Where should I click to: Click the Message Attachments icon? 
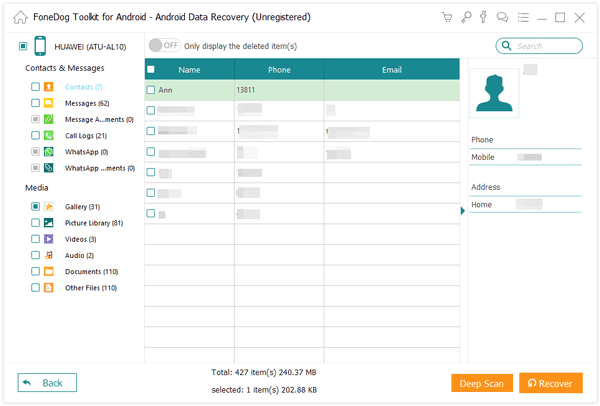[x=49, y=119]
